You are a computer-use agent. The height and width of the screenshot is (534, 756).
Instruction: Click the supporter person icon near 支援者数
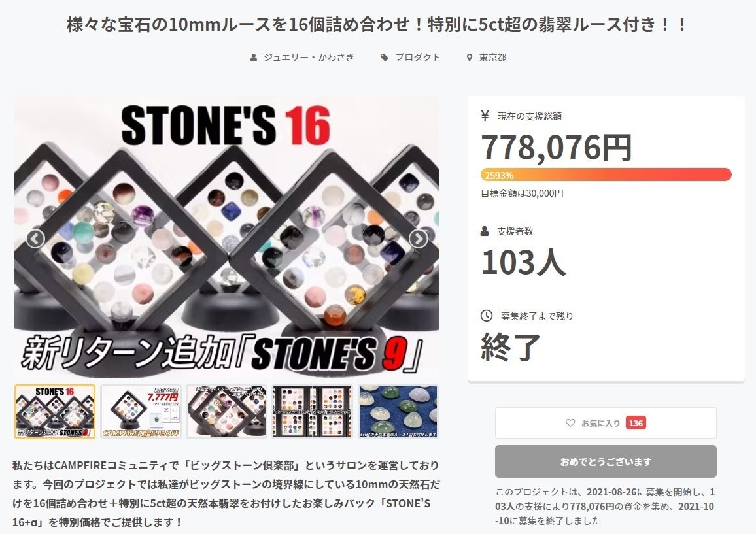pyautogui.click(x=485, y=231)
